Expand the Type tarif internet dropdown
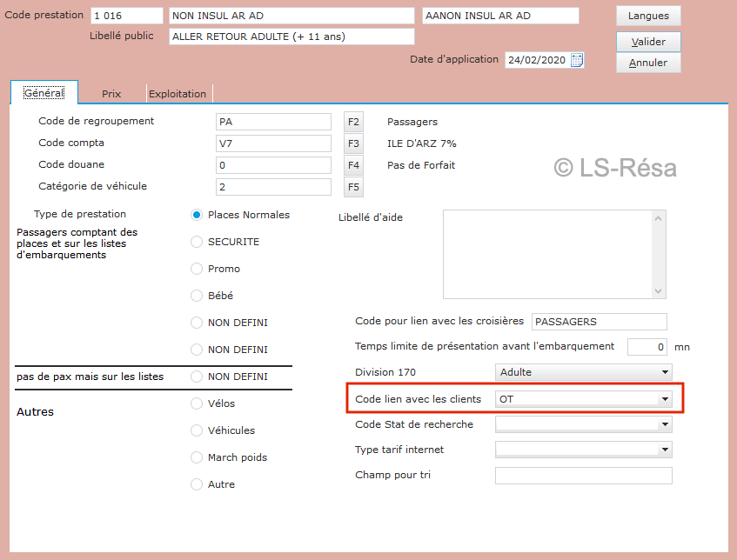Screen dimensions: 737x560 pyautogui.click(x=665, y=450)
